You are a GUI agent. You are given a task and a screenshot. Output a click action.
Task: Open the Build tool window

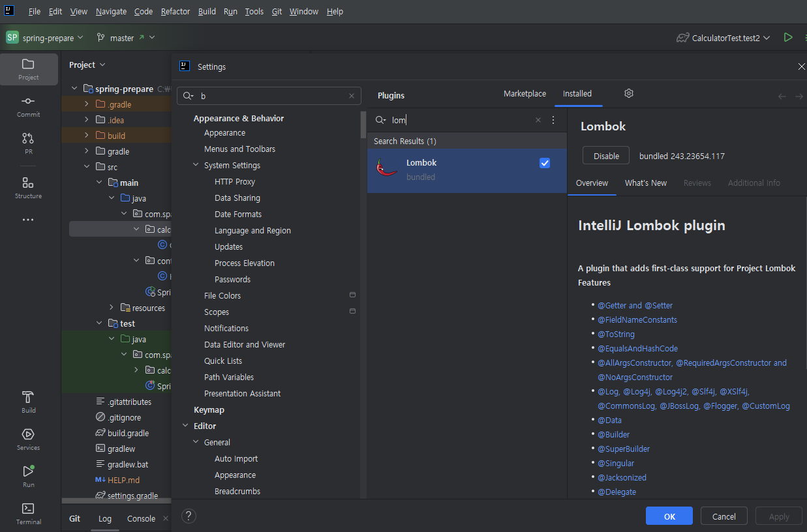[x=28, y=402]
